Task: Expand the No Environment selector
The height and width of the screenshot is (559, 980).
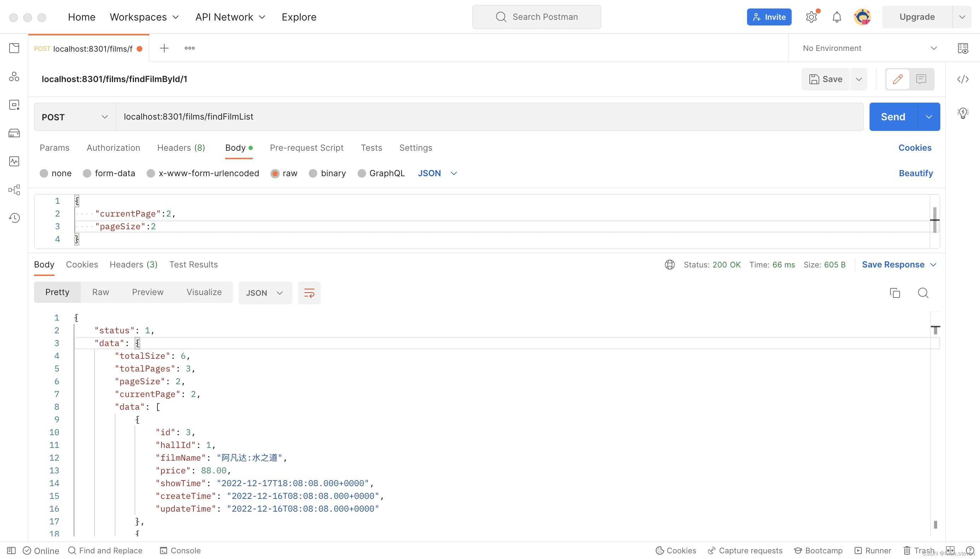Action: tap(870, 48)
